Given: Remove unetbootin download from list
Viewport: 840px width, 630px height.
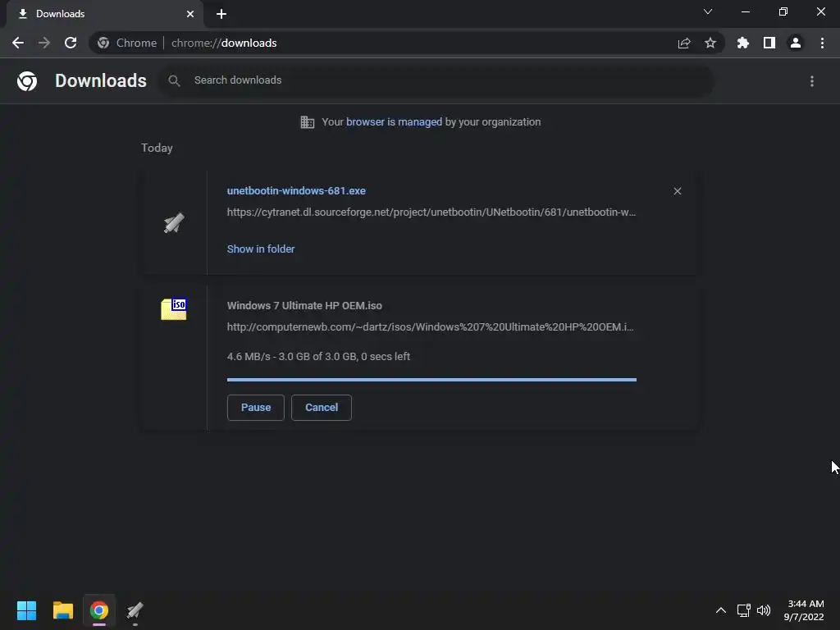Looking at the screenshot, I should [x=678, y=191].
